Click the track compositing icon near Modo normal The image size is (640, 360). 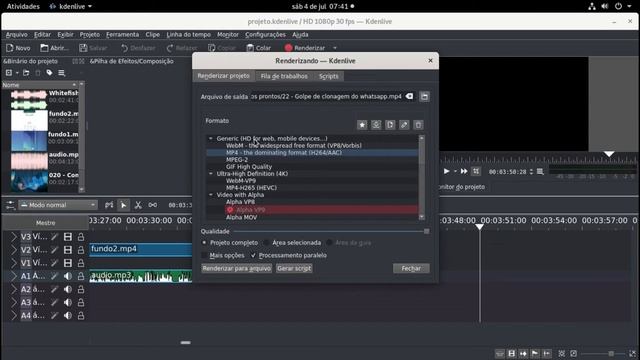109,205
